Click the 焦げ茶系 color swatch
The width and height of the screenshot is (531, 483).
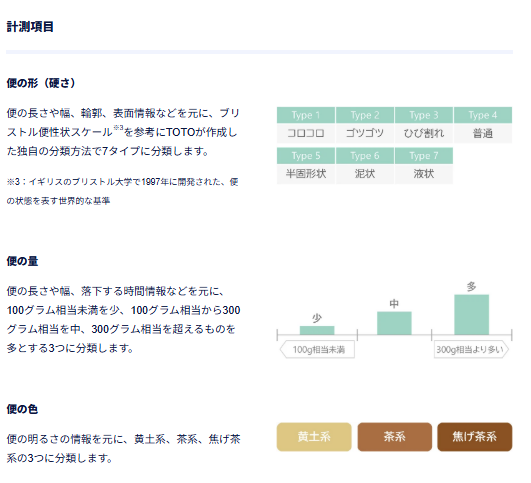pos(474,437)
